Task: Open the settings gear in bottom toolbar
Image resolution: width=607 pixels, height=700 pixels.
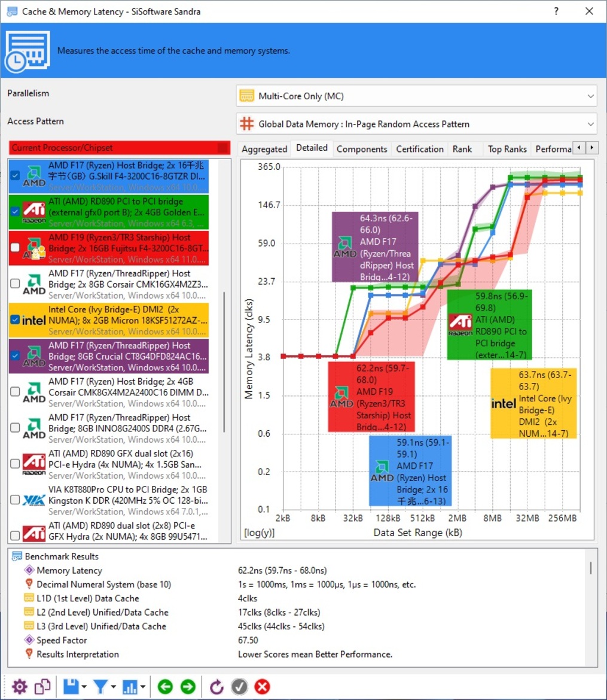Action: (x=19, y=686)
